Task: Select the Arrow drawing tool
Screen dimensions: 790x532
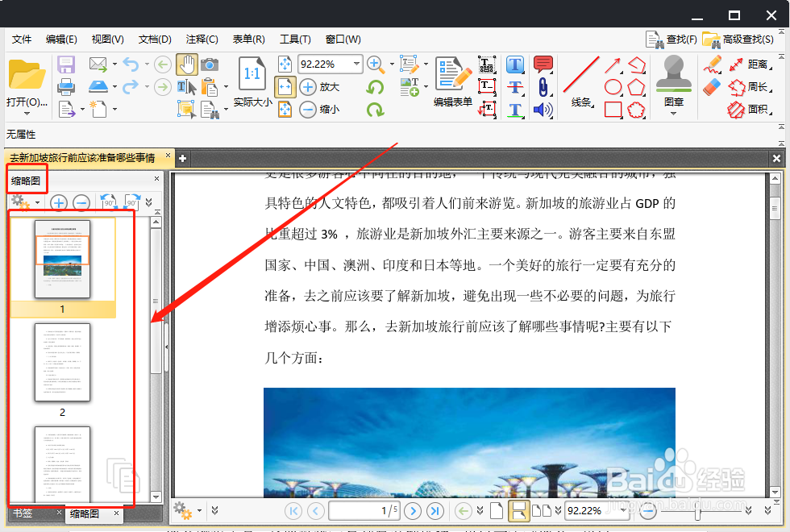Action: coord(613,65)
